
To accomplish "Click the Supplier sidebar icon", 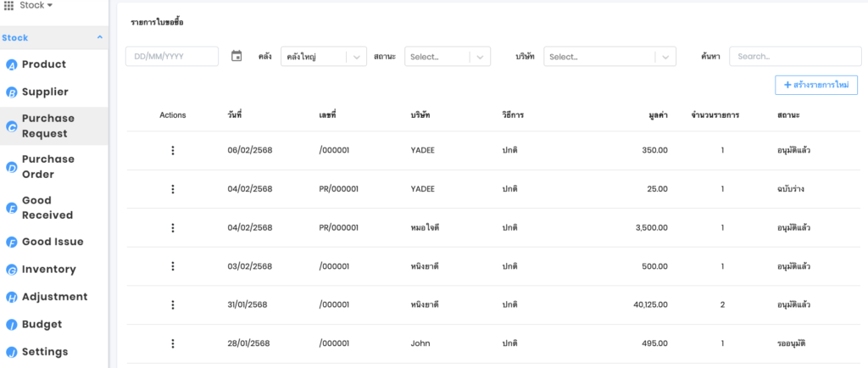I will click(12, 92).
